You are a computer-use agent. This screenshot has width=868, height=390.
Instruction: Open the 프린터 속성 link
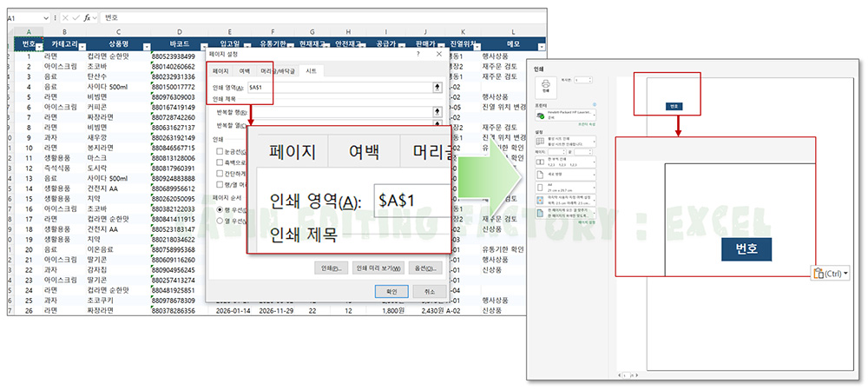[586, 125]
